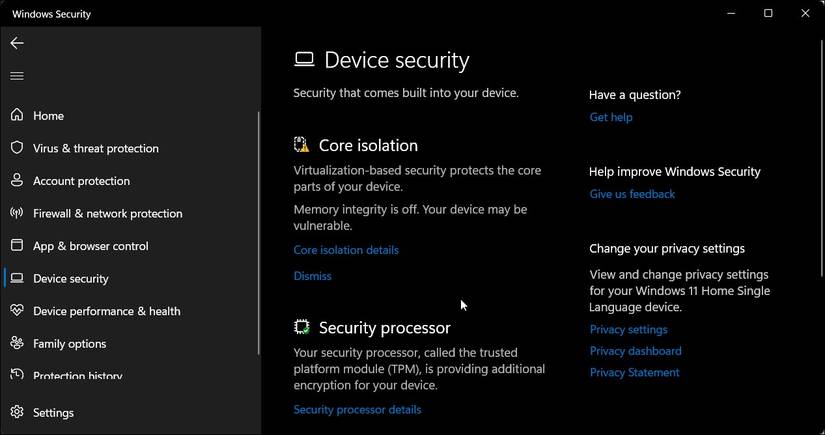
Task: Open the Privacy Statement link
Action: tap(634, 373)
